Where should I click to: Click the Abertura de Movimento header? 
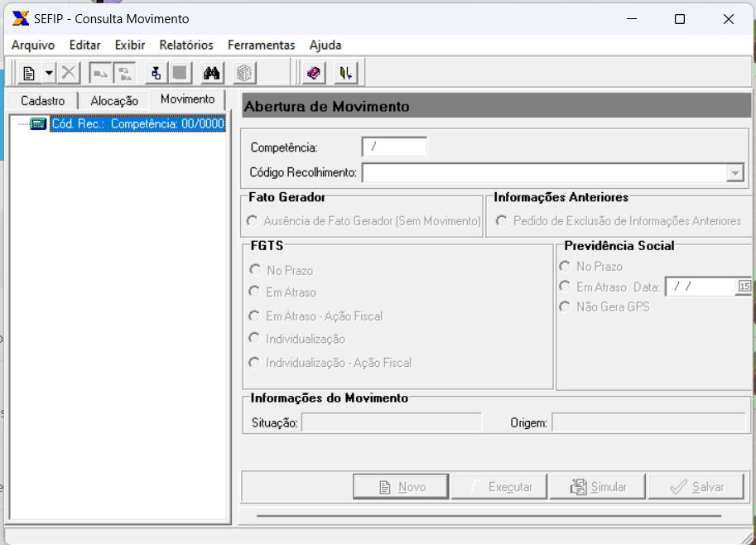click(496, 106)
